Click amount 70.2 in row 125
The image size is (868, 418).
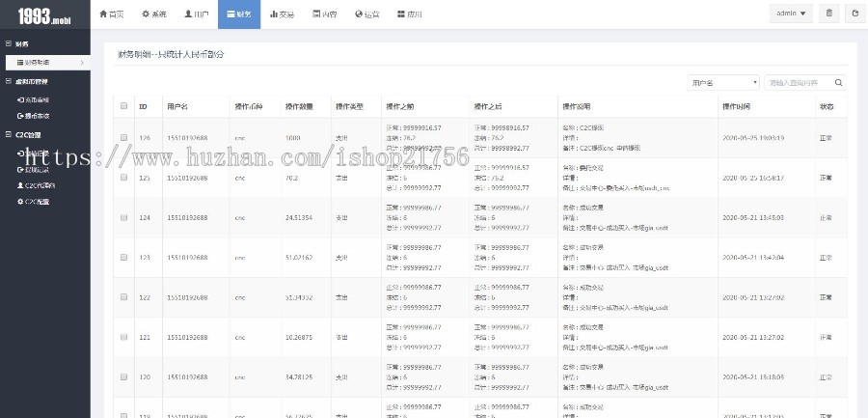(291, 178)
